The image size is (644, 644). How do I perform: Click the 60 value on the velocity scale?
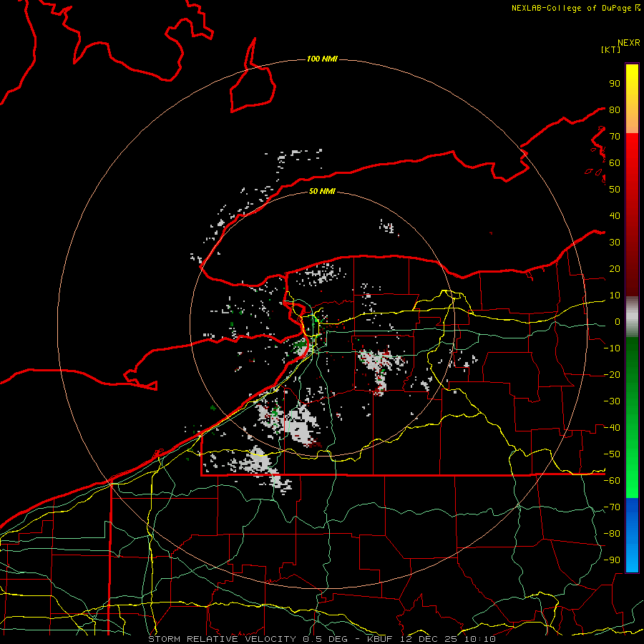[615, 162]
